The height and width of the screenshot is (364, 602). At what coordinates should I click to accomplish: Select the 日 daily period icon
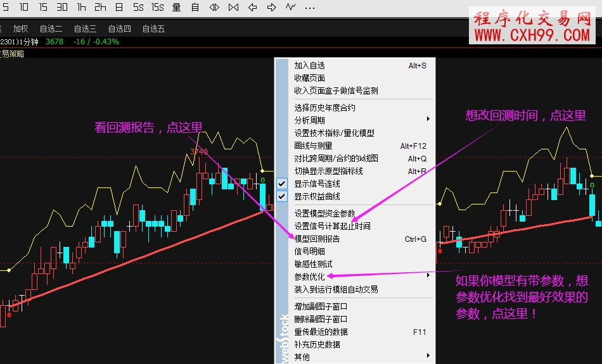click(x=119, y=7)
